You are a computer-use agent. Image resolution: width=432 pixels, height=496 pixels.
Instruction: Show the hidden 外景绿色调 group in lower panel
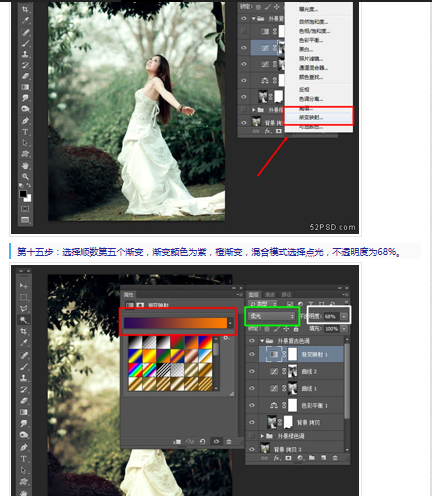(x=252, y=436)
